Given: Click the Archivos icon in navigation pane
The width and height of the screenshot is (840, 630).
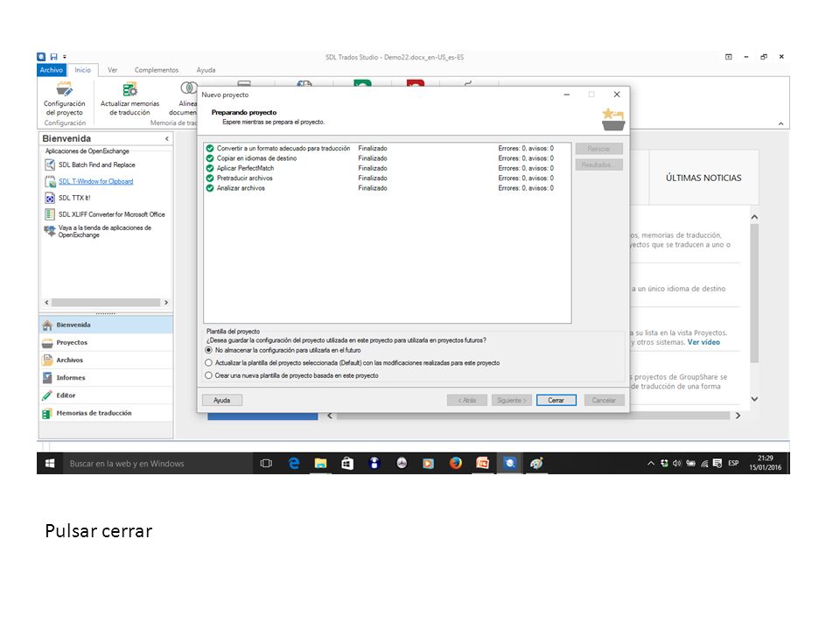Looking at the screenshot, I should point(47,360).
